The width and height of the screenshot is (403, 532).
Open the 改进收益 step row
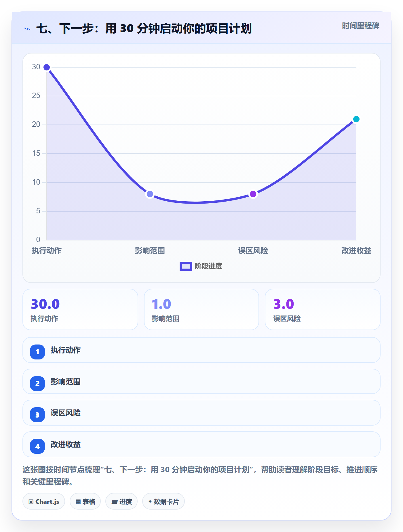click(x=201, y=444)
